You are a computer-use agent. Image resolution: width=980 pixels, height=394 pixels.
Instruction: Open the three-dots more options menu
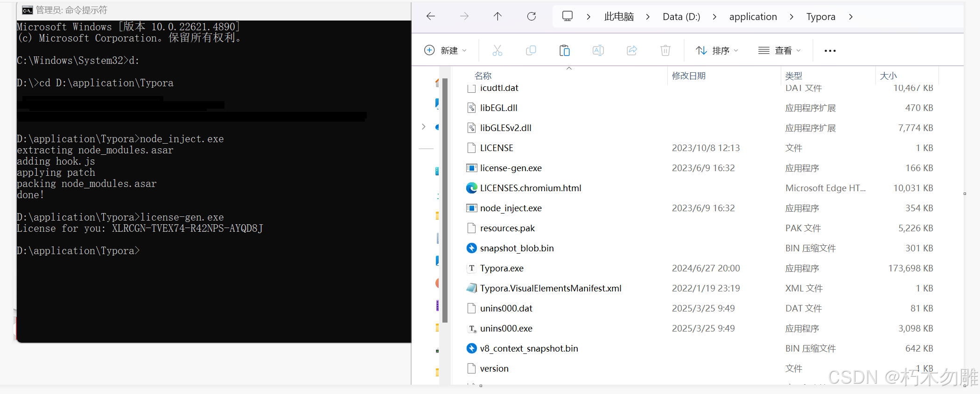tap(830, 50)
